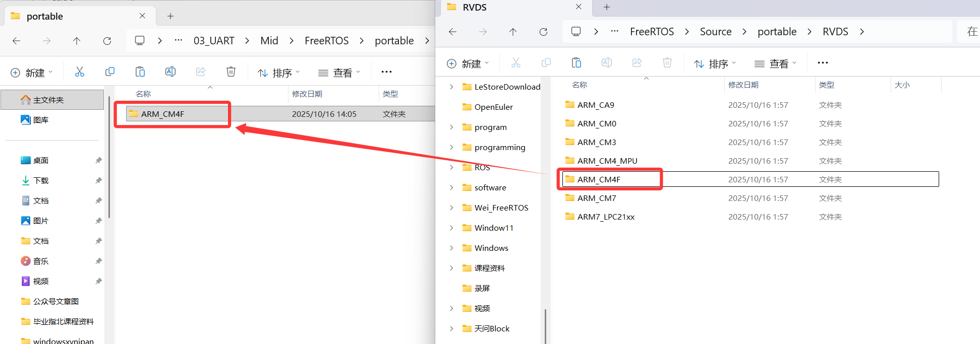Click 03_UART breadcrumb in portable window
The height and width of the screenshot is (344, 980).
[214, 41]
